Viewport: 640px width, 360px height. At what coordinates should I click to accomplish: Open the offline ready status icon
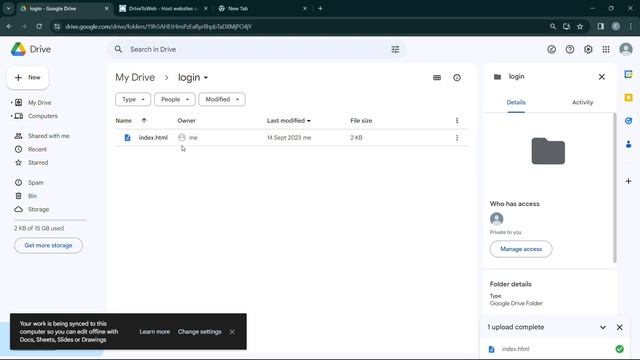coord(551,49)
